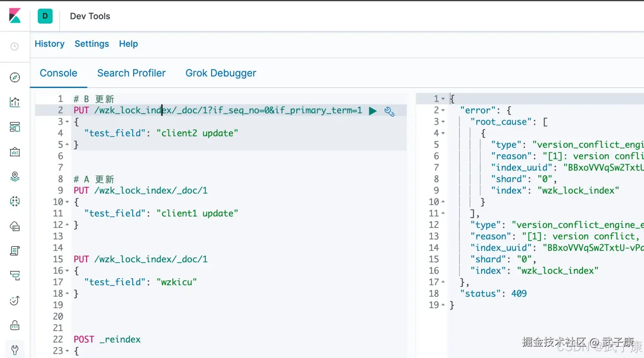Open the Settings link
644x358 pixels.
pyautogui.click(x=91, y=44)
